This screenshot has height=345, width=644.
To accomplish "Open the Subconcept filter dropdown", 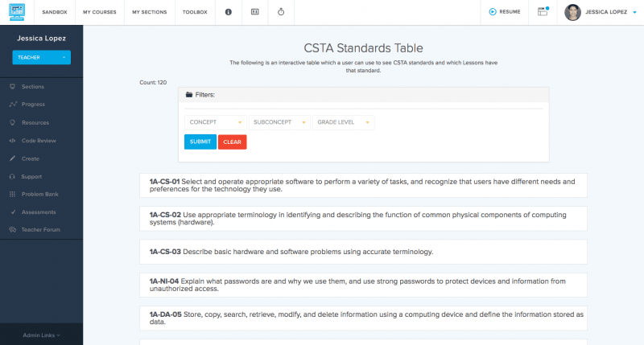I will coord(279,122).
